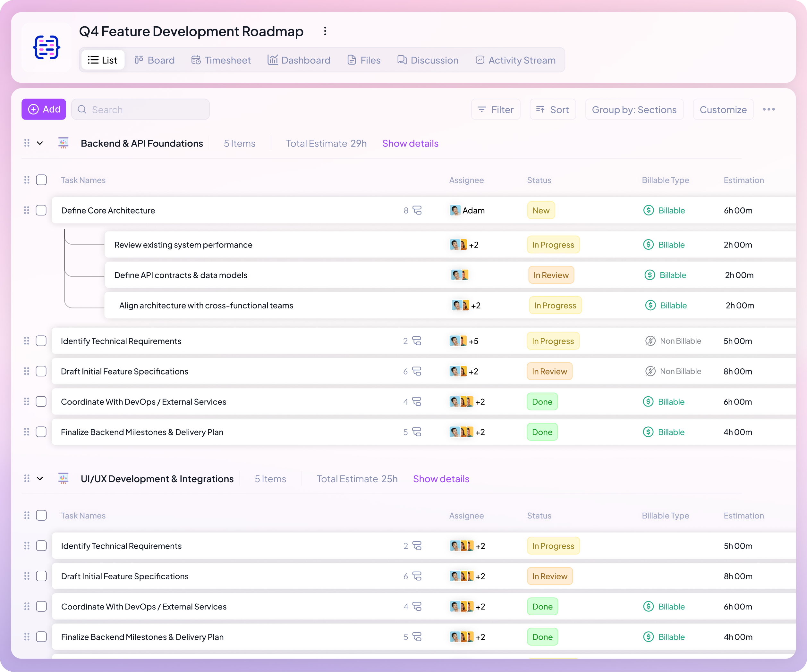Collapse the Backend & API Foundations section
807x672 pixels.
[x=40, y=143]
